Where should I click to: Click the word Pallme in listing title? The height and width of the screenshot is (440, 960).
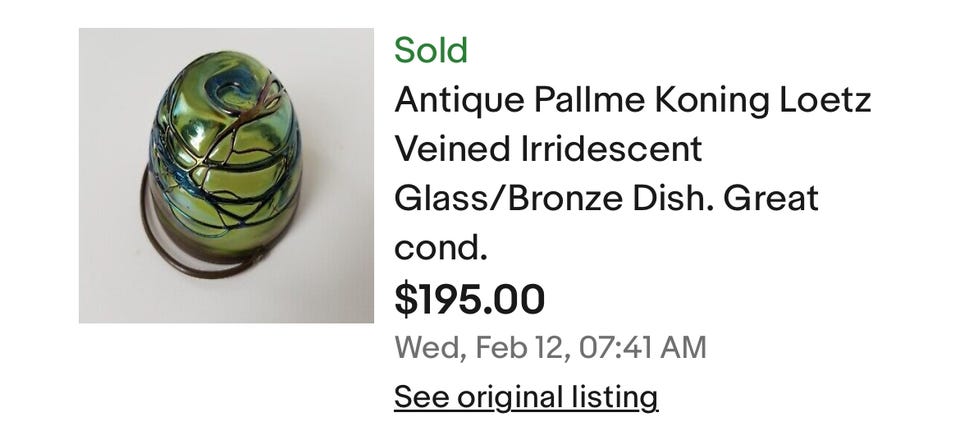tap(583, 100)
